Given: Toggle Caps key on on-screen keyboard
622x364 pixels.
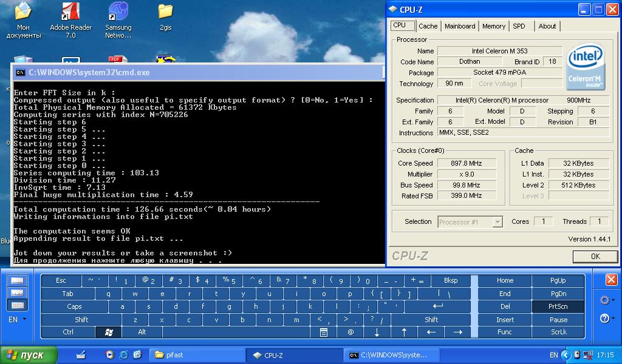Looking at the screenshot, I should (x=73, y=306).
